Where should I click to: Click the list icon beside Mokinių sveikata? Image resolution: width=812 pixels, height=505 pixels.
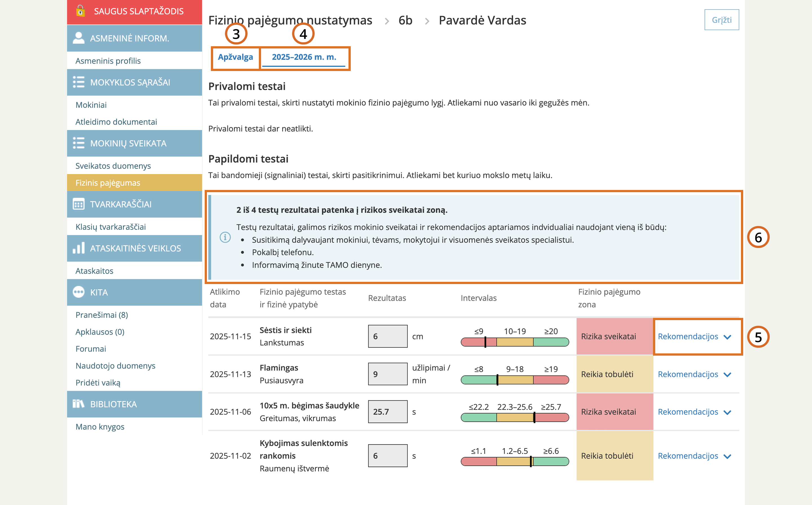[x=79, y=143]
